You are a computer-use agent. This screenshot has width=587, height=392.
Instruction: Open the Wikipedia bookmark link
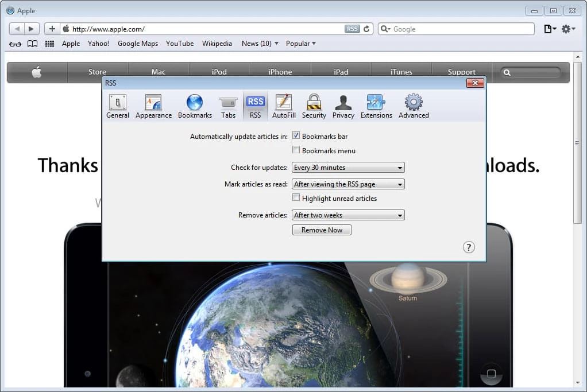[217, 44]
